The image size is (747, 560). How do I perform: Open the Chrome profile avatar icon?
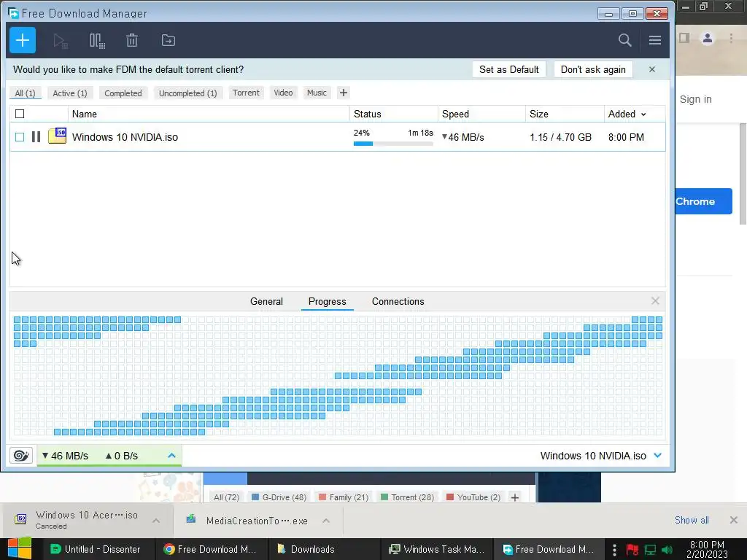[x=708, y=38]
